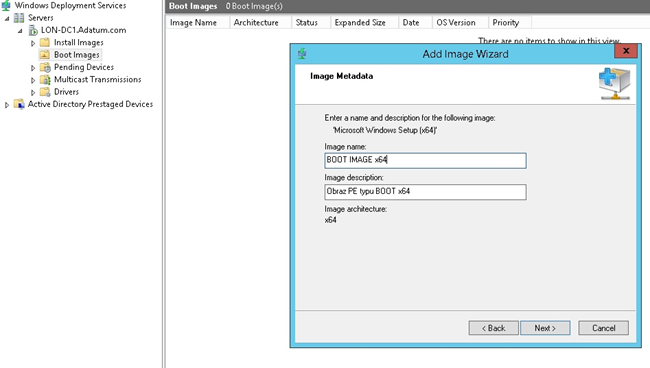Screen dimensions: 650x368
Task: Select Active Directory Prestaged Devices label
Action: click(x=90, y=104)
